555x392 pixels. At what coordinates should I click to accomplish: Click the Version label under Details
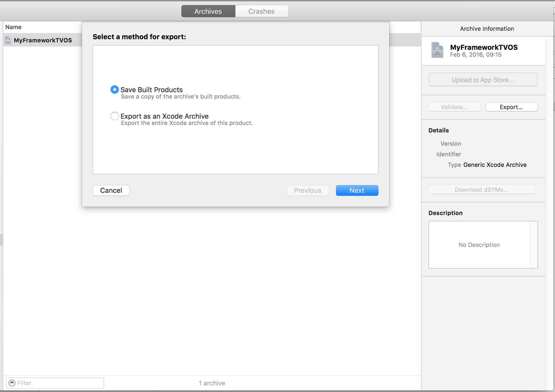pos(451,144)
